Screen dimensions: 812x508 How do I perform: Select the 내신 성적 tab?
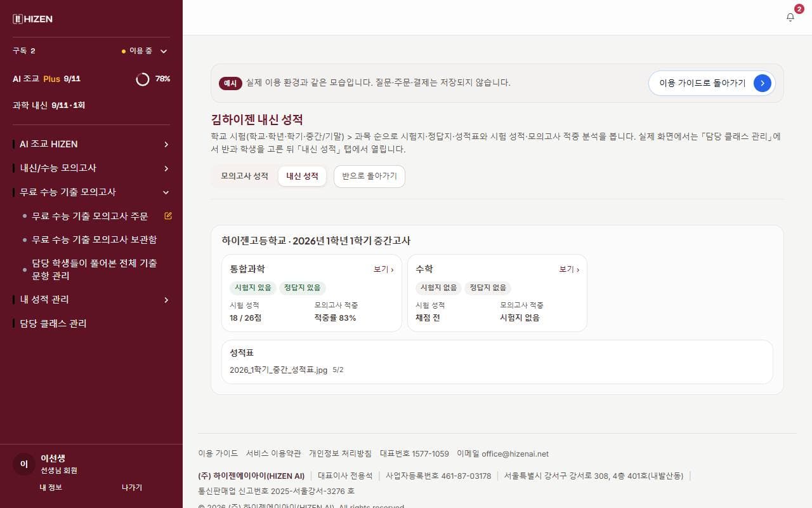coord(302,176)
